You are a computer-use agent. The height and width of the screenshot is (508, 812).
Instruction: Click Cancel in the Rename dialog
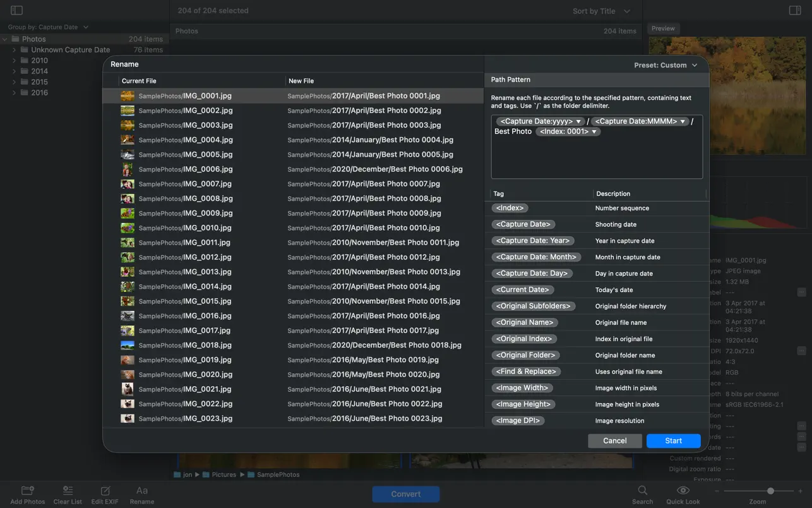pyautogui.click(x=614, y=441)
